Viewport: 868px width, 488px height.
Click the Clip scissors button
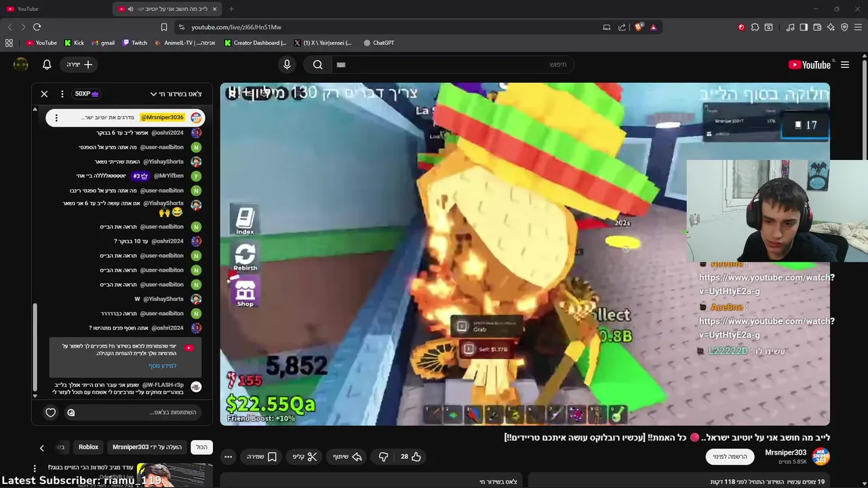pos(304,457)
